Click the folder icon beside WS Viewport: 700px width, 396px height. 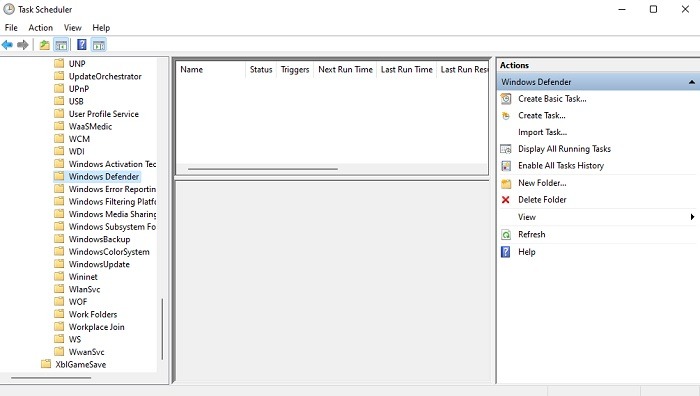coord(59,339)
